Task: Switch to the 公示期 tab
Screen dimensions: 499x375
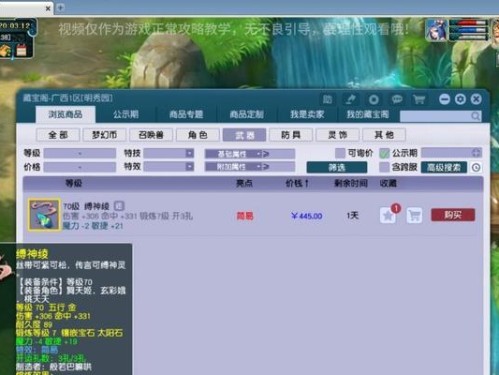Action: tap(126, 114)
